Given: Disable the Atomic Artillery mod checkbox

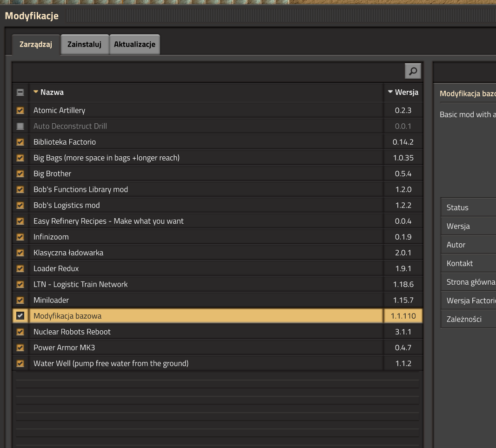Looking at the screenshot, I should click(20, 111).
